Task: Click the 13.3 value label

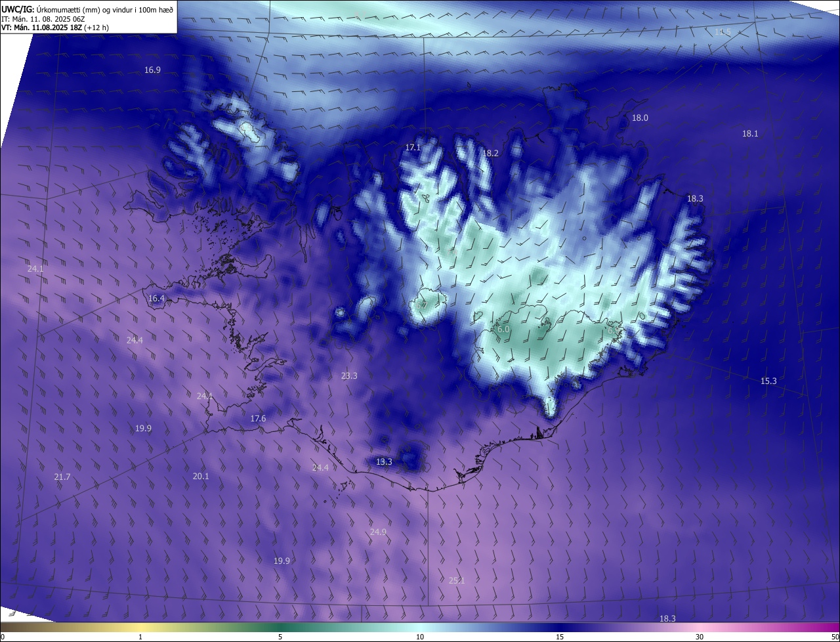Action: tap(384, 461)
